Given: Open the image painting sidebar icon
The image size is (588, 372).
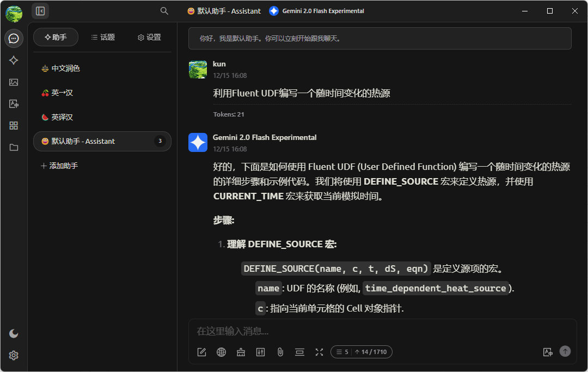Looking at the screenshot, I should tap(14, 82).
